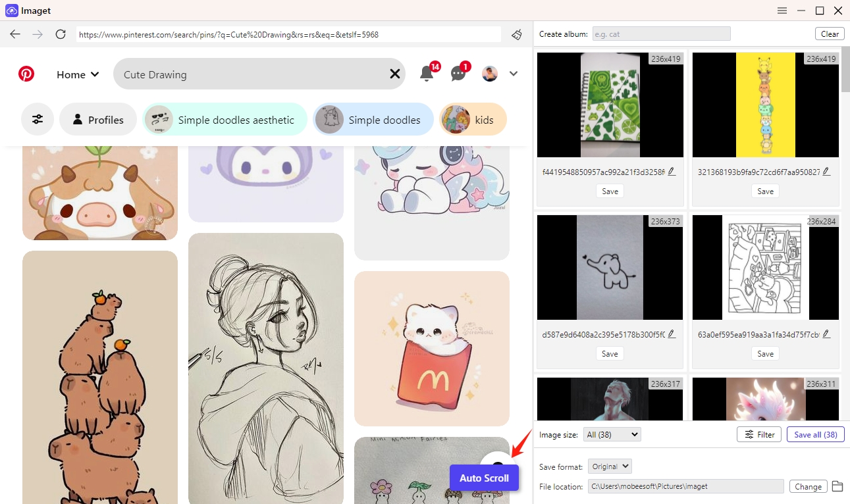Expand the Home navigation dropdown
850x504 pixels.
[x=77, y=74]
